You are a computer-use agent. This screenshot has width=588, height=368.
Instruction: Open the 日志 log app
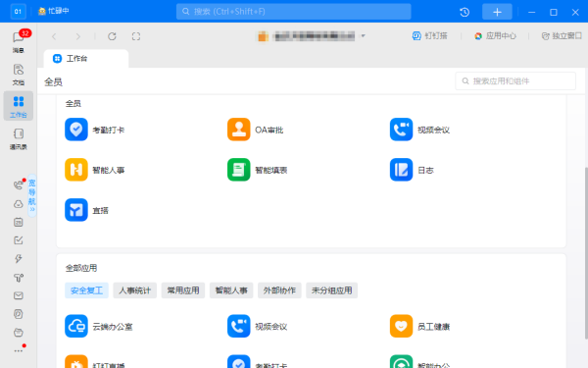pos(401,170)
